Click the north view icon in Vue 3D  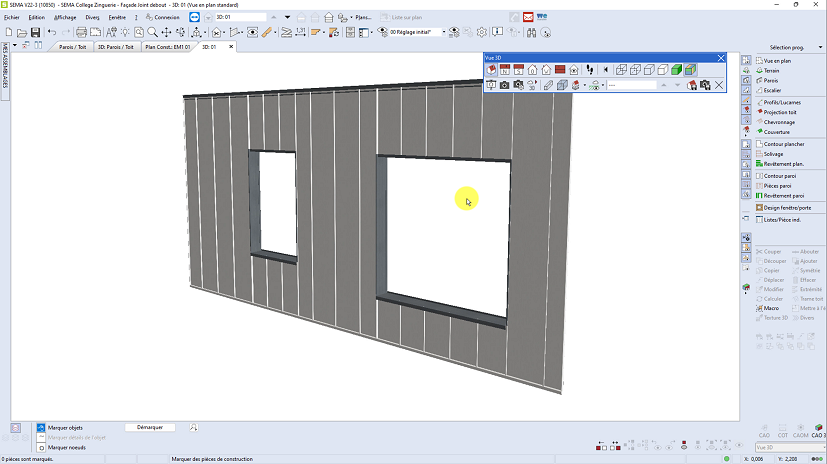click(505, 70)
